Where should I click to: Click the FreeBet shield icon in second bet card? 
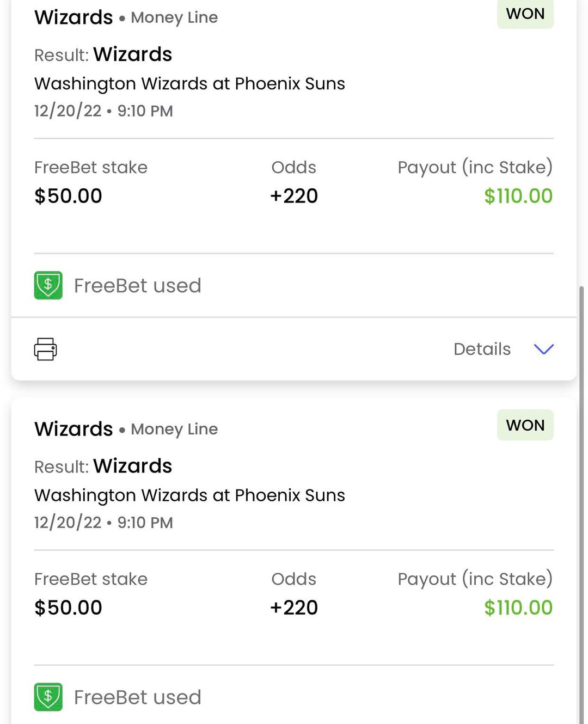(48, 697)
